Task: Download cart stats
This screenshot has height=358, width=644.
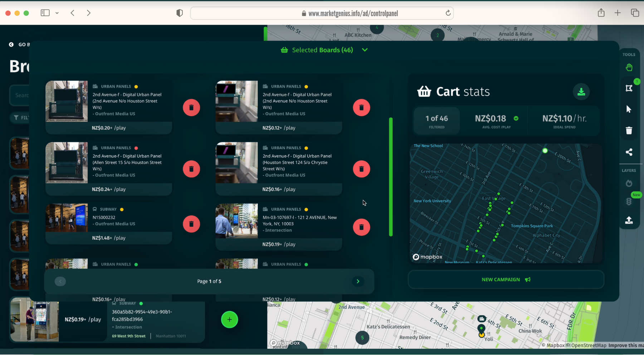Action: point(581,92)
